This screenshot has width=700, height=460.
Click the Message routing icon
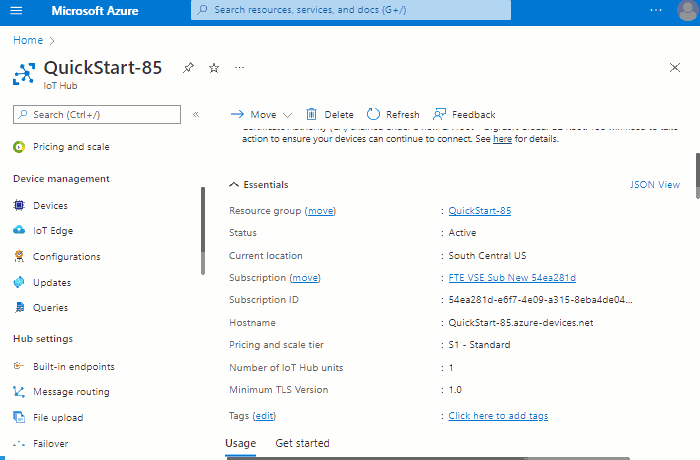pos(19,392)
